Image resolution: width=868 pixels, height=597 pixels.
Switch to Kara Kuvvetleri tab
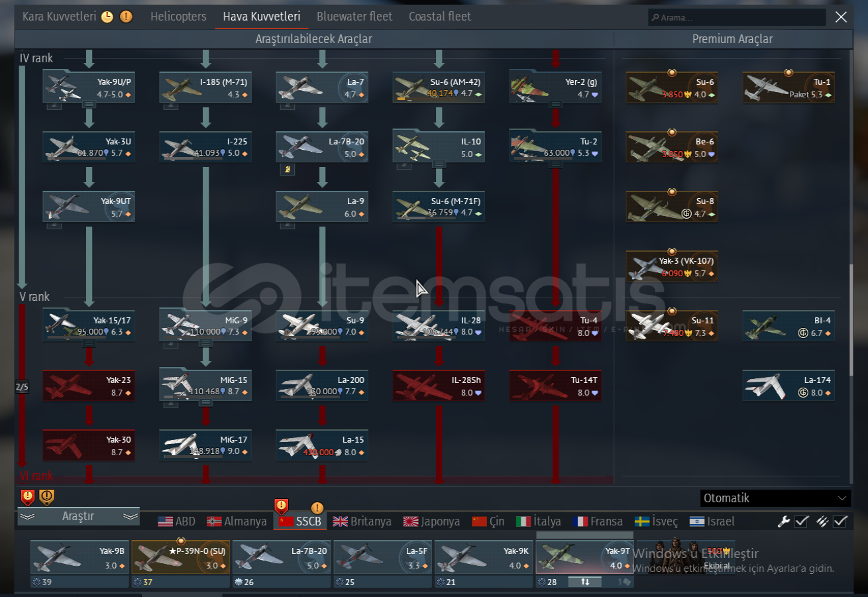59,17
